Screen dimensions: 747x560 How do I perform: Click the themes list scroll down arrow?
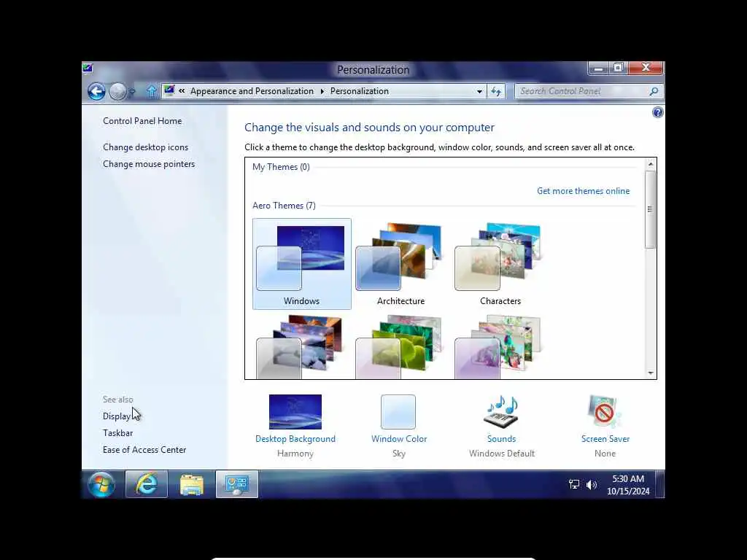pos(650,373)
